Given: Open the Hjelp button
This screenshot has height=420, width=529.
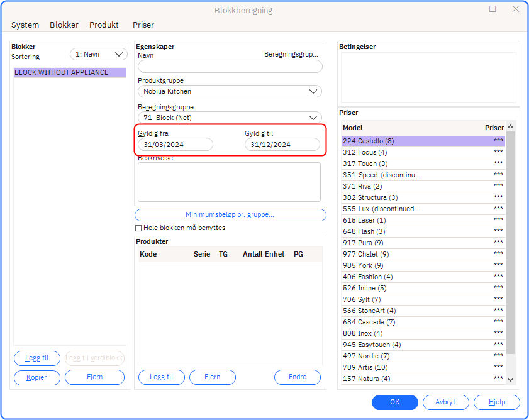Looking at the screenshot, I should (x=496, y=402).
